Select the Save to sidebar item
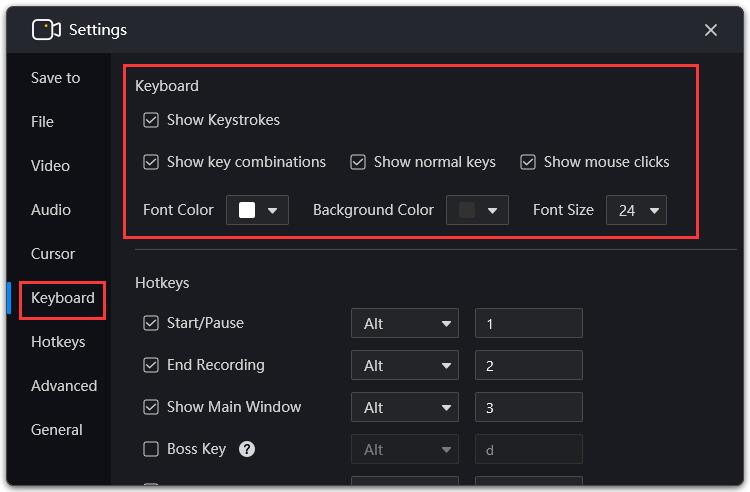The image size is (750, 492). pos(55,78)
